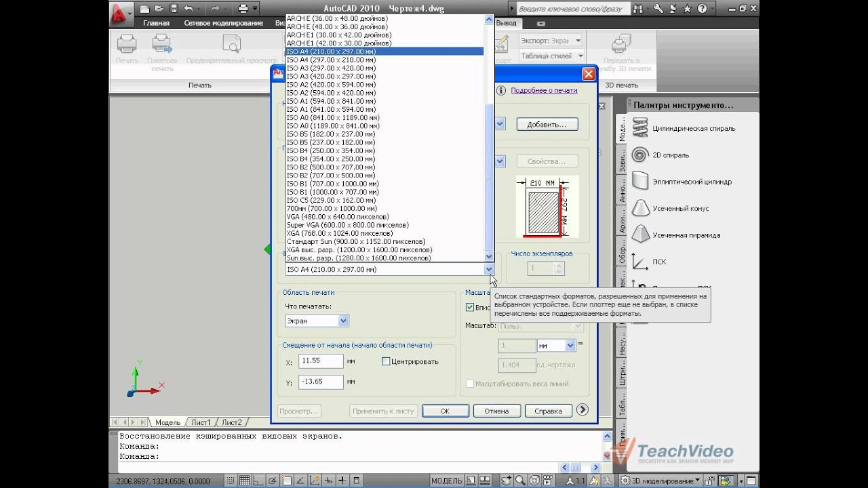The width and height of the screenshot is (868, 488).
Task: Expand more plot options round arrow button
Action: point(583,409)
